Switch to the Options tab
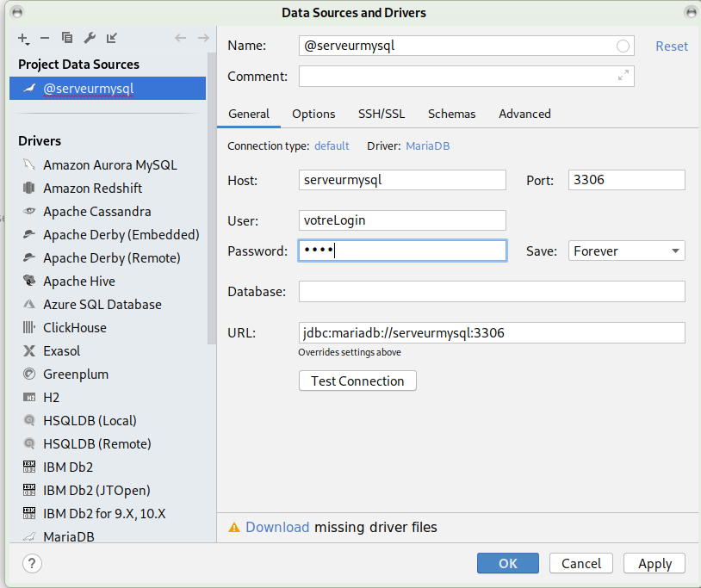This screenshot has height=588, width=701. pos(313,114)
